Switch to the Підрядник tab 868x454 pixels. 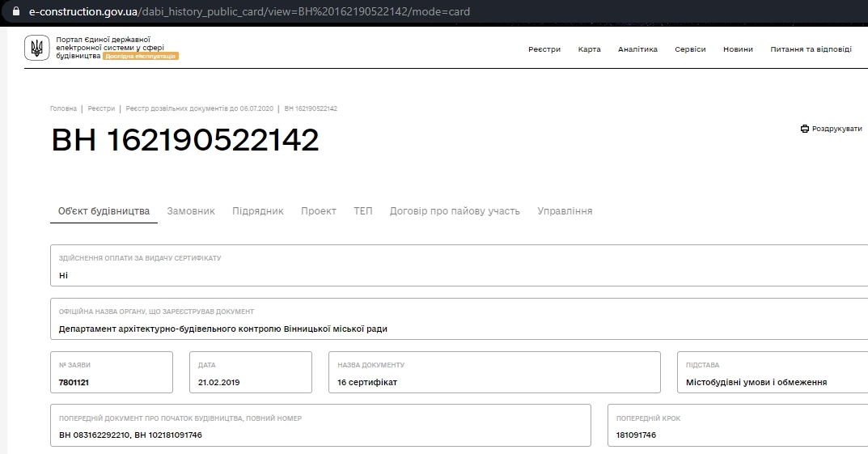[x=257, y=211]
